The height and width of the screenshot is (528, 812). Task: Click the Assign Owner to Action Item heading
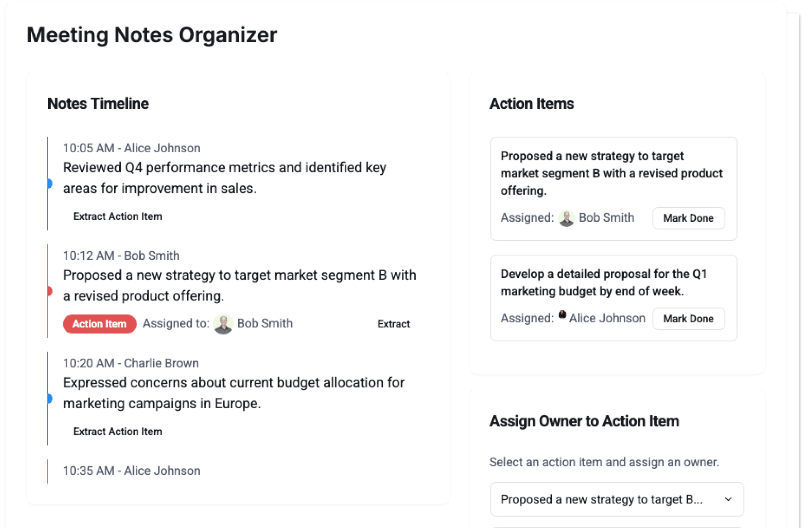pos(584,421)
